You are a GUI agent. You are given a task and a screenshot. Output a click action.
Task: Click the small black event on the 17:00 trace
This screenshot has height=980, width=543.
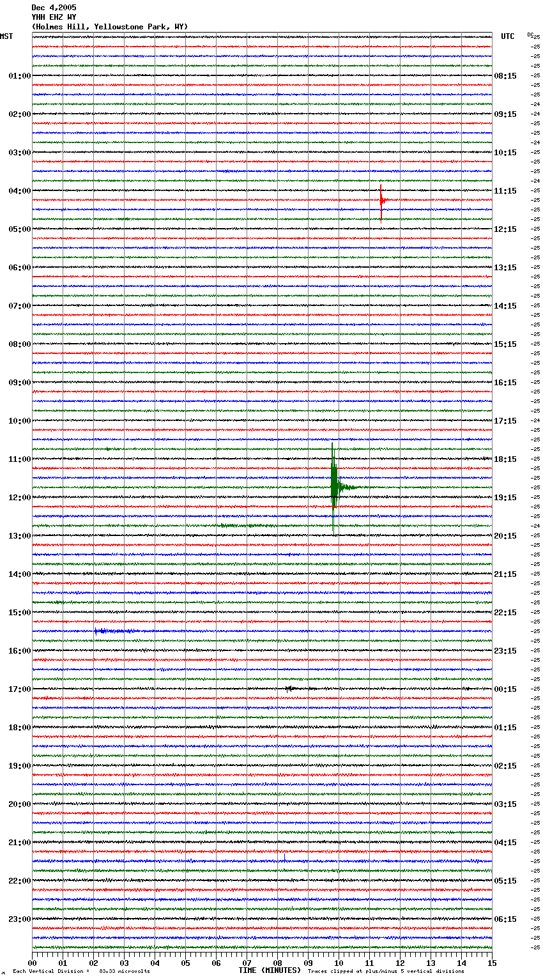[x=290, y=689]
